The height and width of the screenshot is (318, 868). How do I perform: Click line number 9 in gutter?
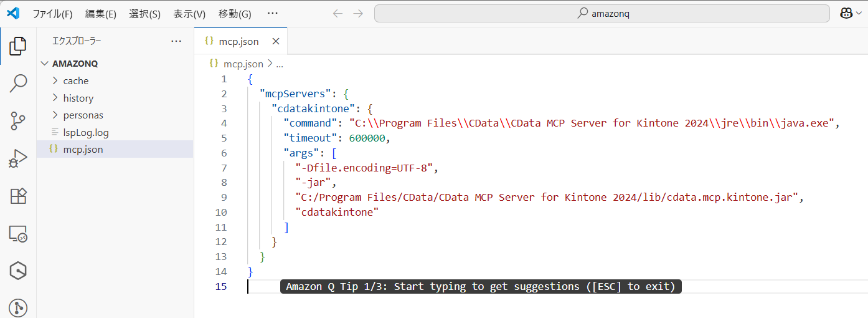tap(224, 198)
